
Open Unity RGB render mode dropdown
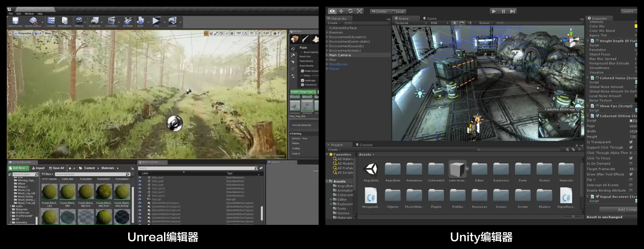[x=440, y=23]
